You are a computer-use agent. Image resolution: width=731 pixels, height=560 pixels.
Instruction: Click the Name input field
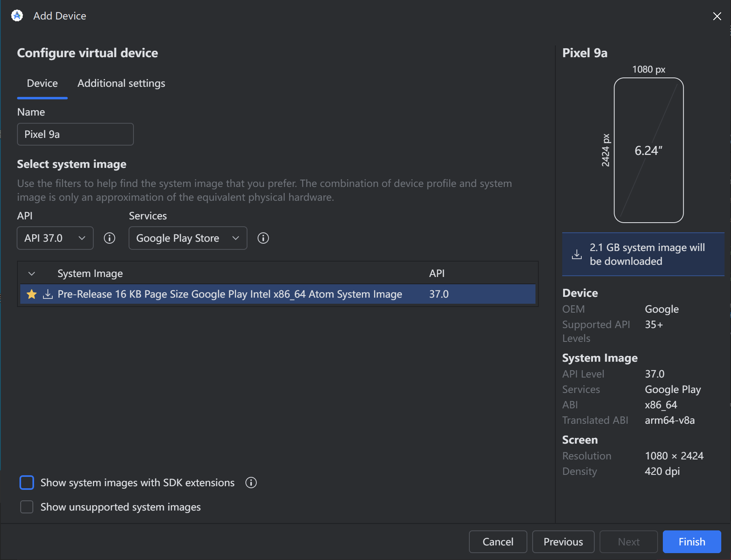[75, 134]
